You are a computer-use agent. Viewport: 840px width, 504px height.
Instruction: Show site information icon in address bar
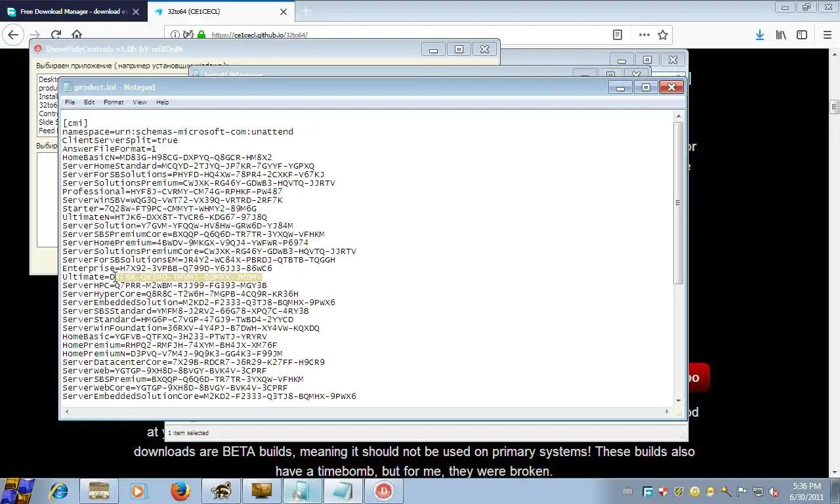coord(176,35)
